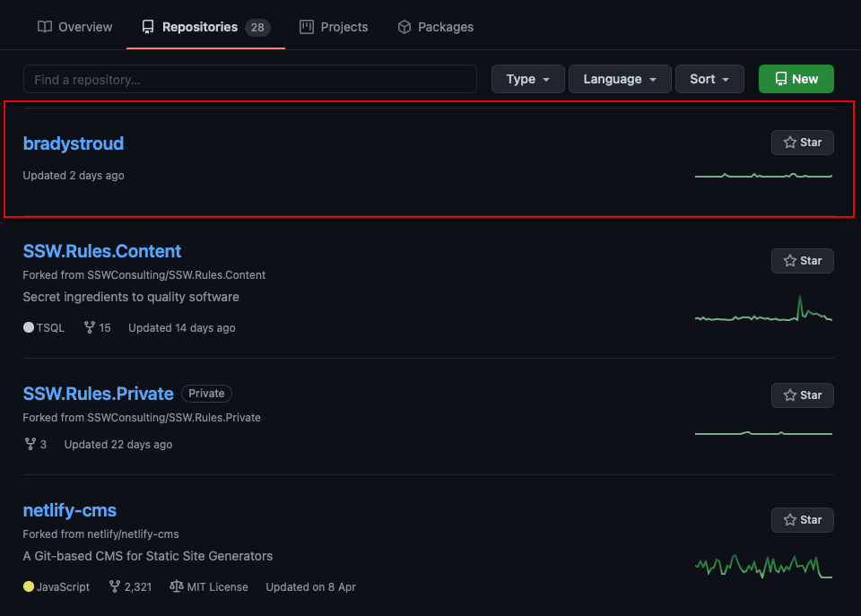Star the SSW.Rules.Content repository
Viewport: 861px width, 616px height.
(x=802, y=261)
